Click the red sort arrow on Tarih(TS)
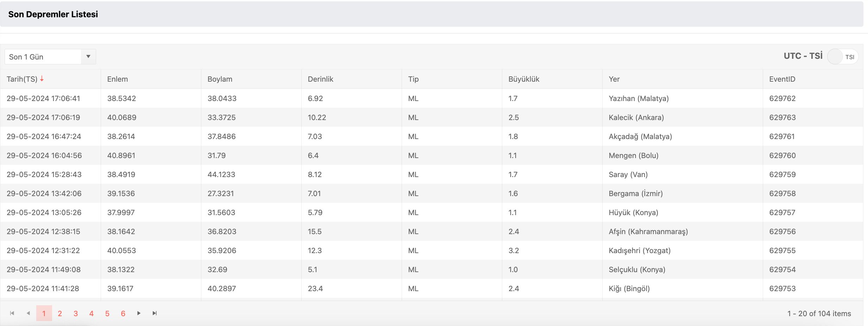 [42, 79]
